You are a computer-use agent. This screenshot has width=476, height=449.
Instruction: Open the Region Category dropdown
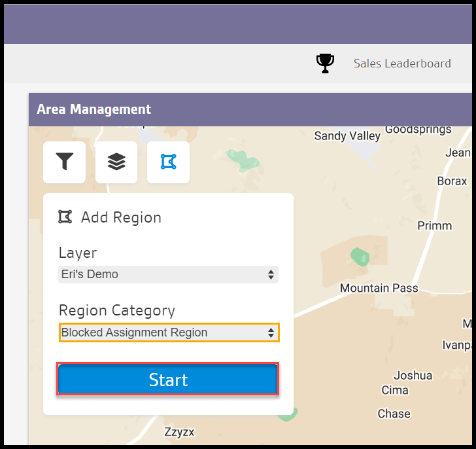pos(169,332)
